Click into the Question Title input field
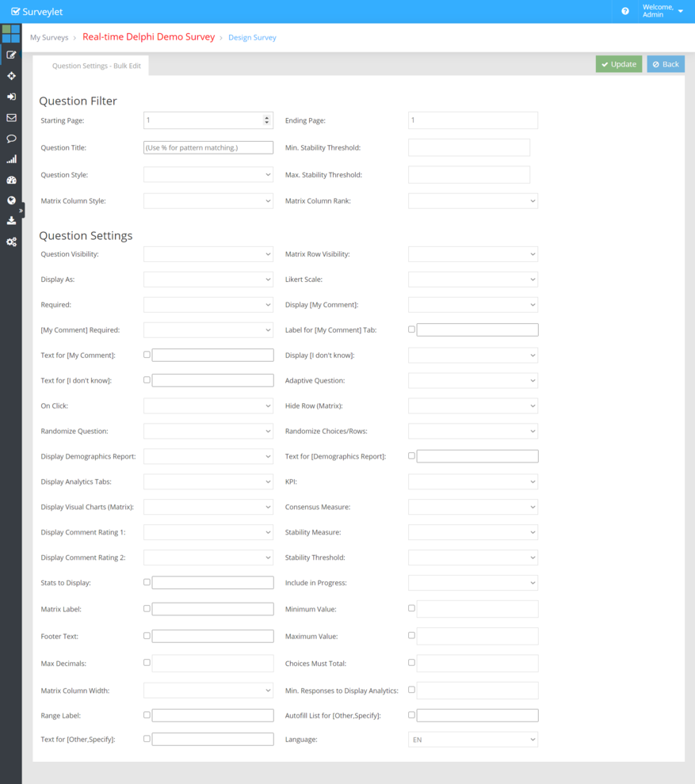The image size is (695, 784). [x=208, y=148]
